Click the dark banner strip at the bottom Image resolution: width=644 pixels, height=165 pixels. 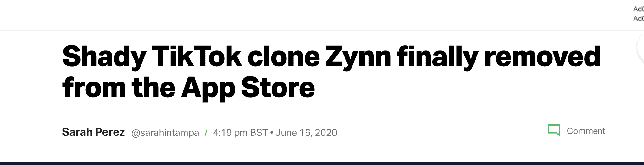[x=322, y=163]
